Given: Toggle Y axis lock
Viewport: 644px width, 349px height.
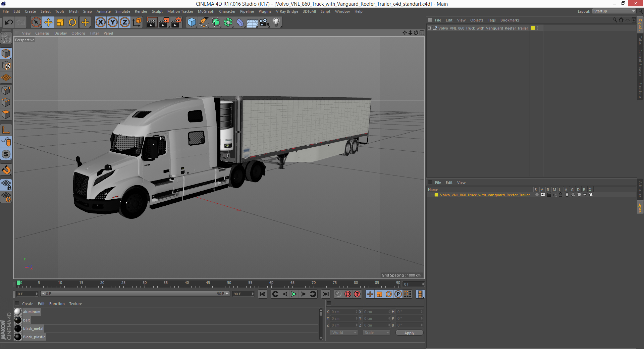Looking at the screenshot, I should pyautogui.click(x=113, y=22).
